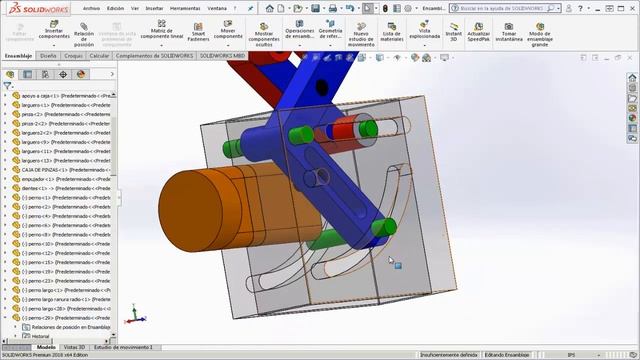Open the ConfigurationManager panel tab
Viewport: 640px width, 360px height.
tap(45, 74)
